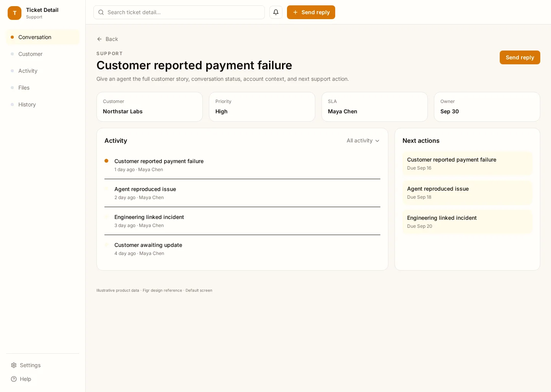Click the Help question mark icon
The height and width of the screenshot is (392, 551).
(14, 379)
